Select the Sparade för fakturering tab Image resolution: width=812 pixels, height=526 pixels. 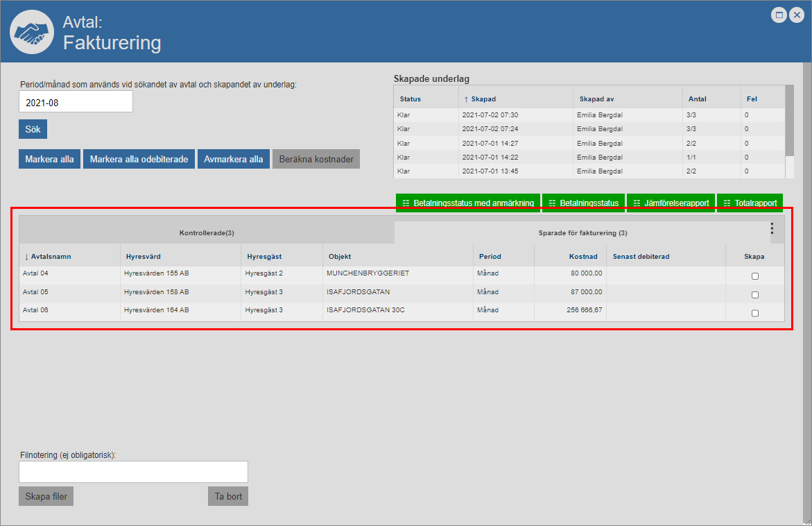[582, 233]
